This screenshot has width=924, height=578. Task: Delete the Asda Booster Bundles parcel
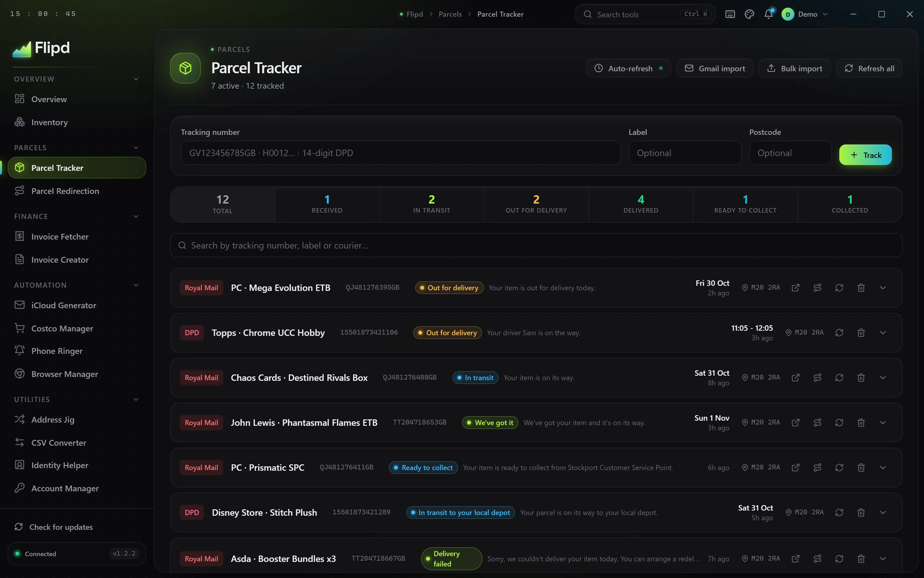[860, 558]
